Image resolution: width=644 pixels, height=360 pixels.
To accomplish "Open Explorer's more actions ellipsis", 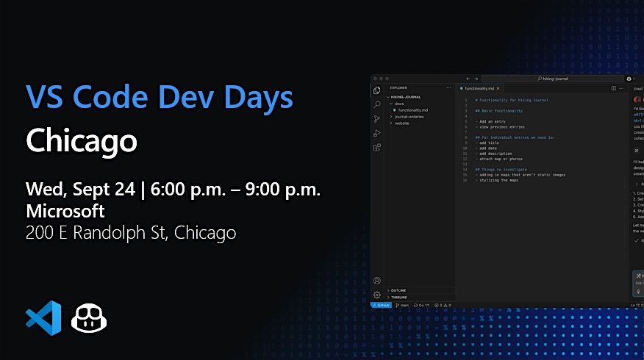I will [448, 88].
